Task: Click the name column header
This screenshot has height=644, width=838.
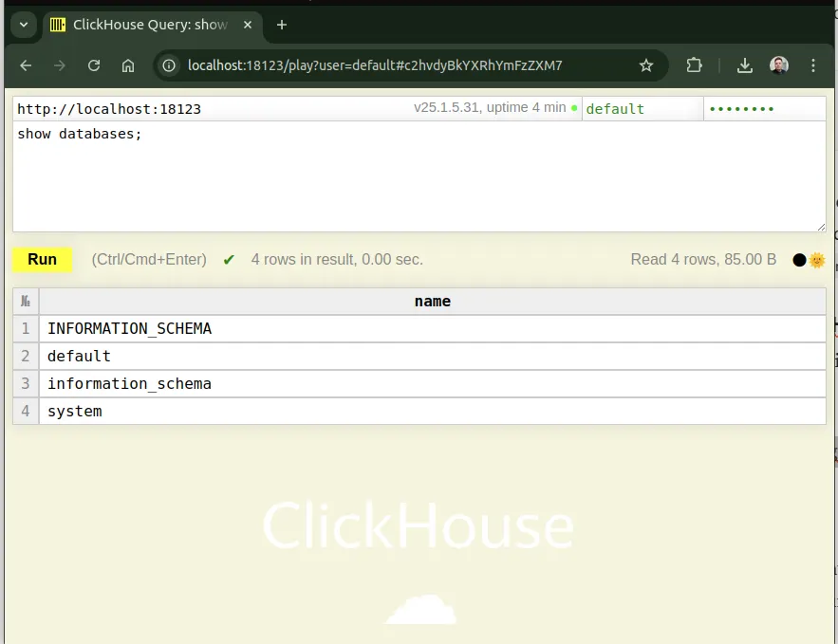Action: coord(433,302)
